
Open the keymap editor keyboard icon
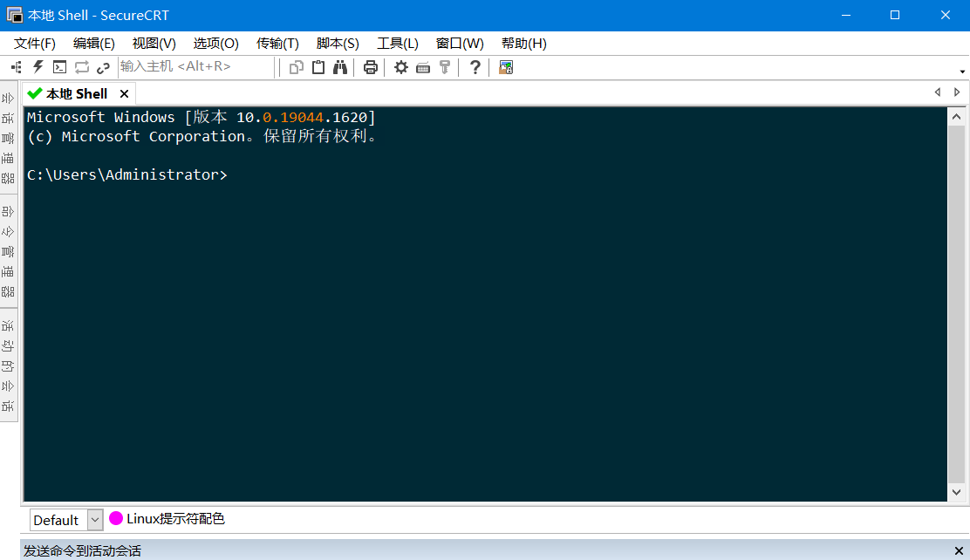pos(422,66)
